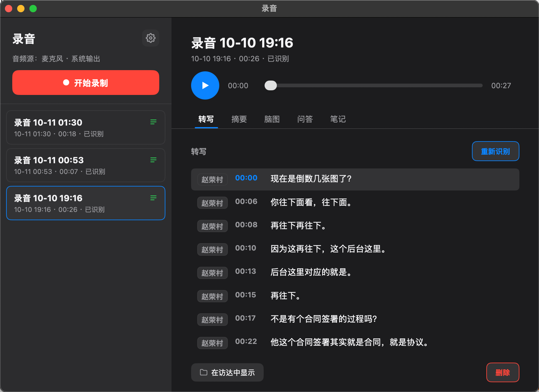Viewport: 539px width, 392px height.
Task: Jump to timestamp 00:08 in transcript
Action: [x=246, y=225]
